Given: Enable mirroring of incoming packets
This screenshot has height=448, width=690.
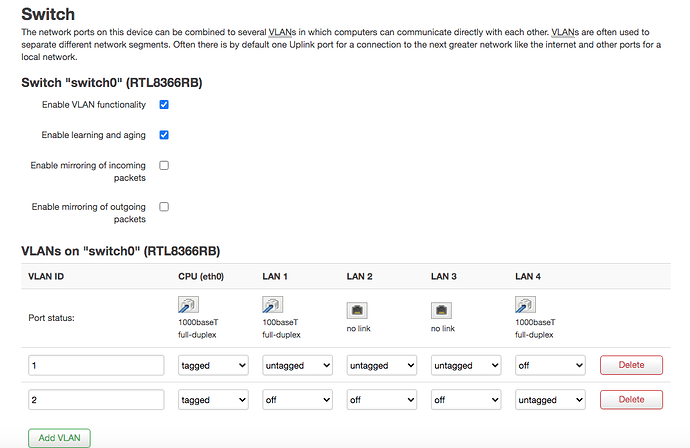Looking at the screenshot, I should pyautogui.click(x=164, y=165).
